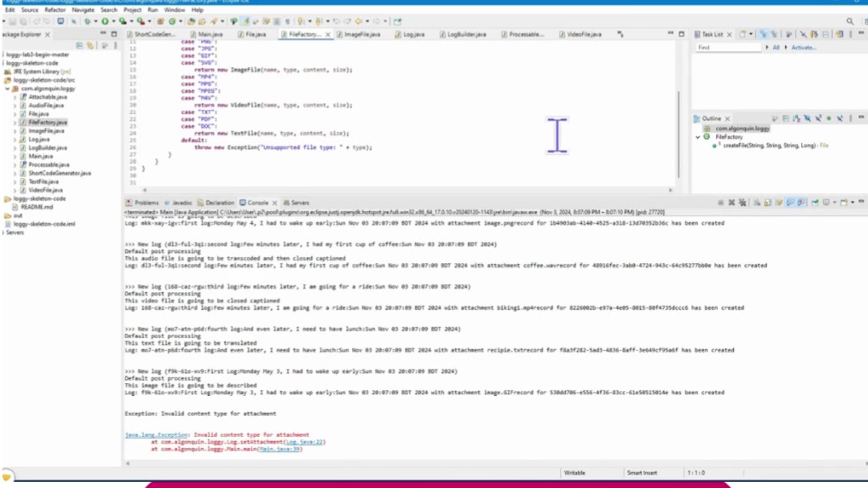Show hidden editor tabs list chevron
Image resolution: width=868 pixels, height=488 pixels.
point(620,34)
